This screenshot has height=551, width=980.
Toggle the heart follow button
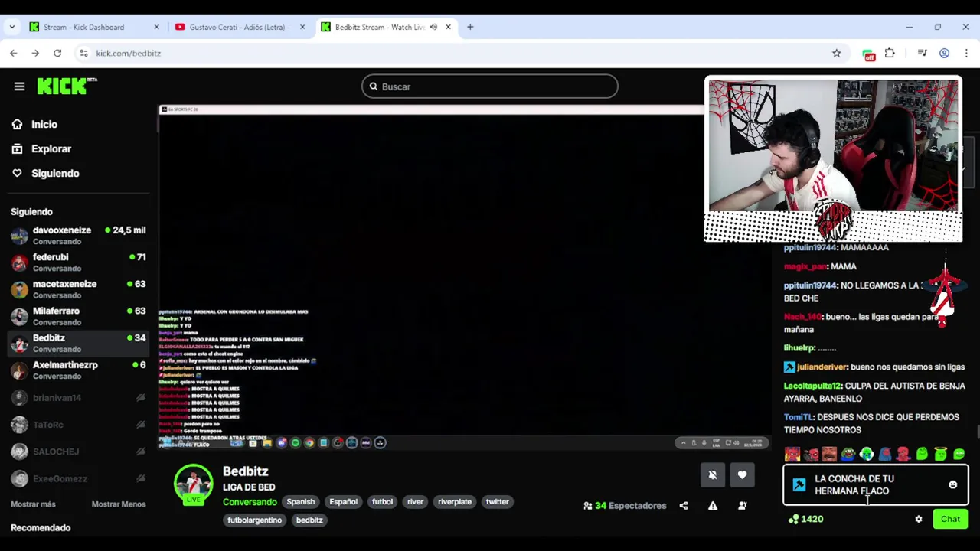(742, 475)
